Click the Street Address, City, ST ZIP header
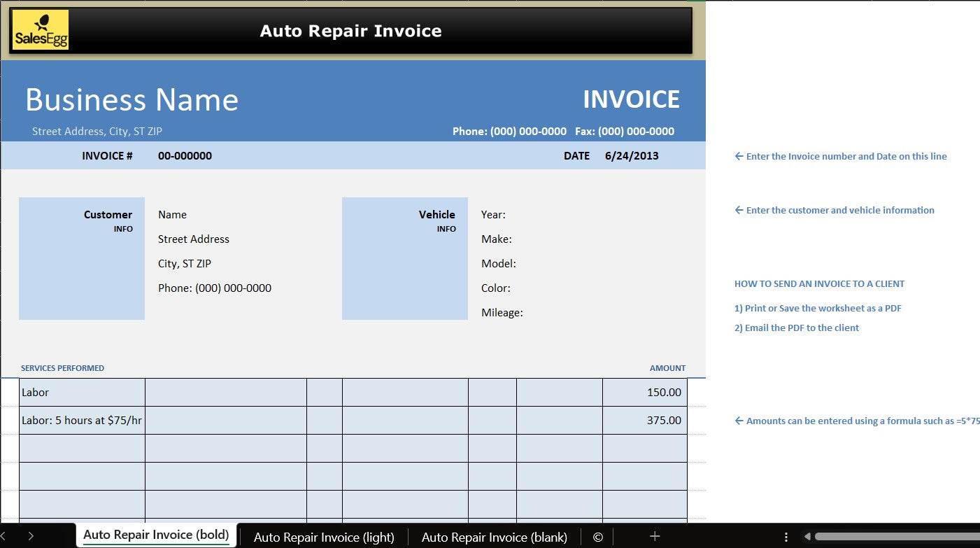The width and height of the screenshot is (980, 548). coord(97,132)
